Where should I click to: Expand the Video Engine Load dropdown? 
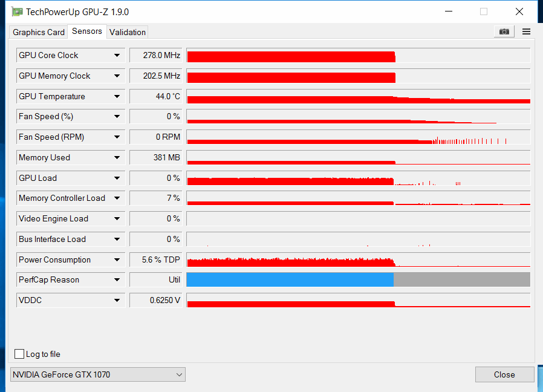[x=117, y=218]
